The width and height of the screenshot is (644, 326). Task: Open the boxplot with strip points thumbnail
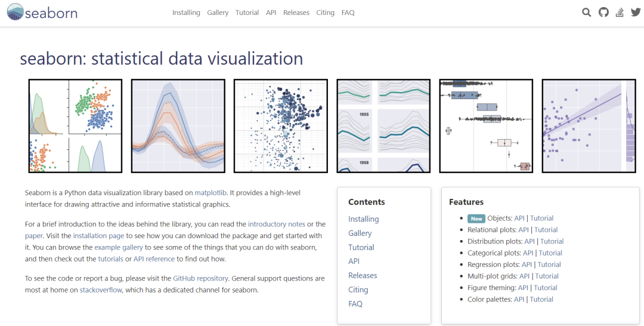[x=487, y=126]
